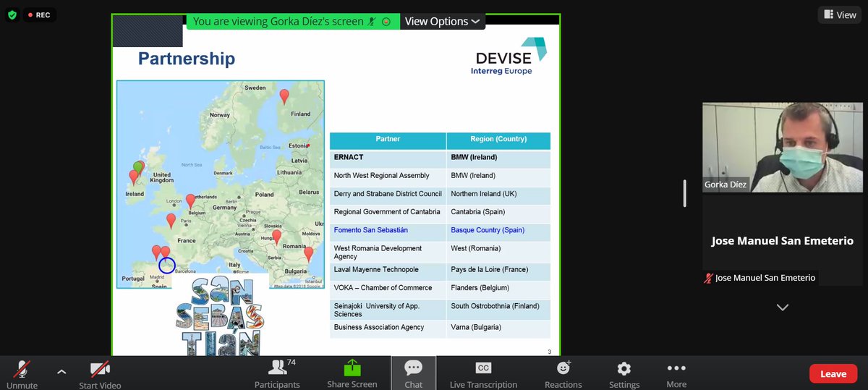Click the blue circle marker near Spain

tap(166, 265)
